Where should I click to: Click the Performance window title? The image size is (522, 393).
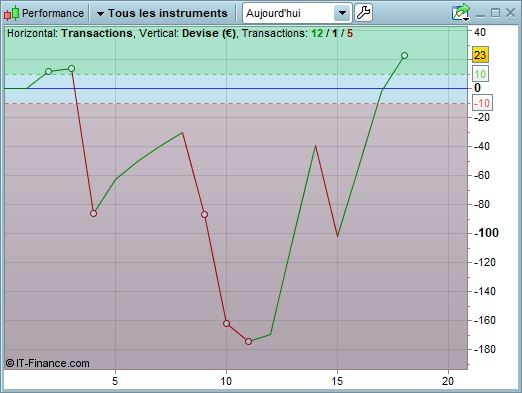53,13
